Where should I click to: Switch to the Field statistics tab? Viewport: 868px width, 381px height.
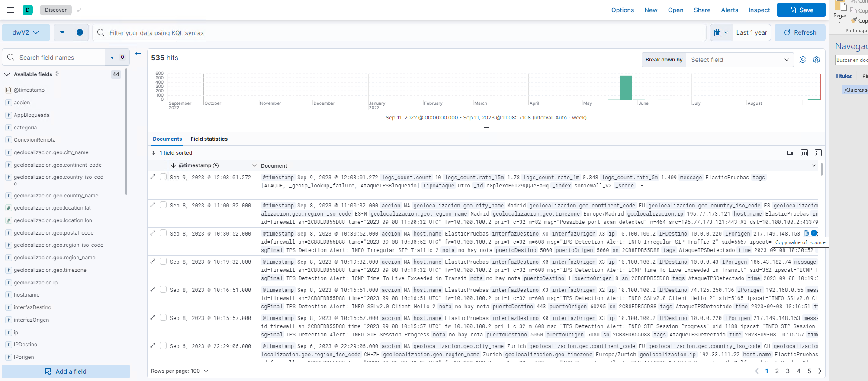(x=209, y=139)
